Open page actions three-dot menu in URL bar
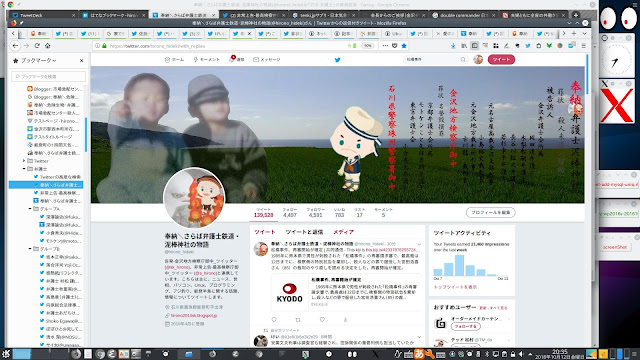 [x=385, y=46]
